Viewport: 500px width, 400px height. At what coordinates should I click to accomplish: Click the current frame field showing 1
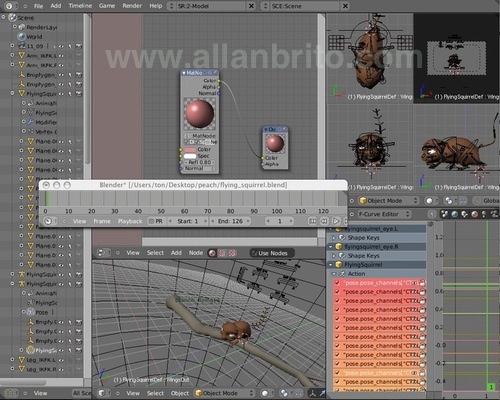(279, 221)
